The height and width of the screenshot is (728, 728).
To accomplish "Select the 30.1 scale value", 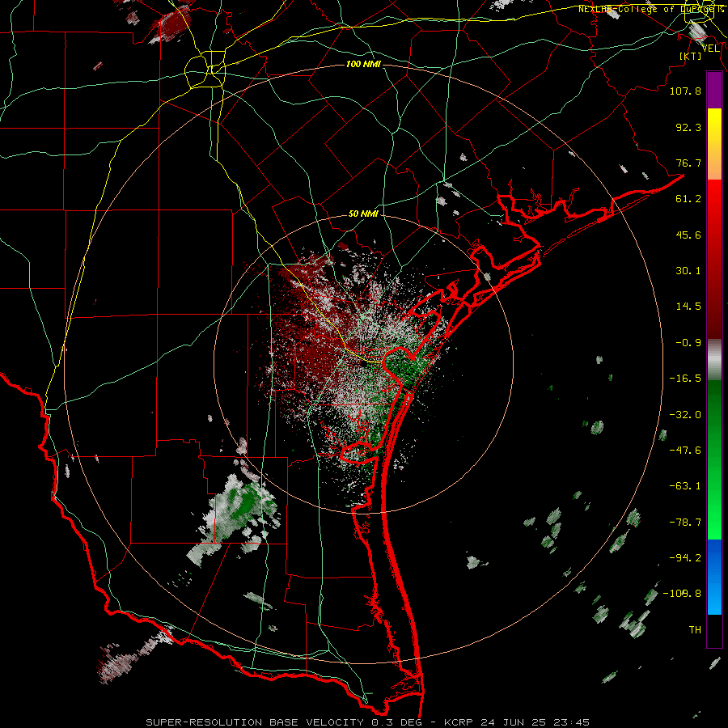I will pos(688,271).
